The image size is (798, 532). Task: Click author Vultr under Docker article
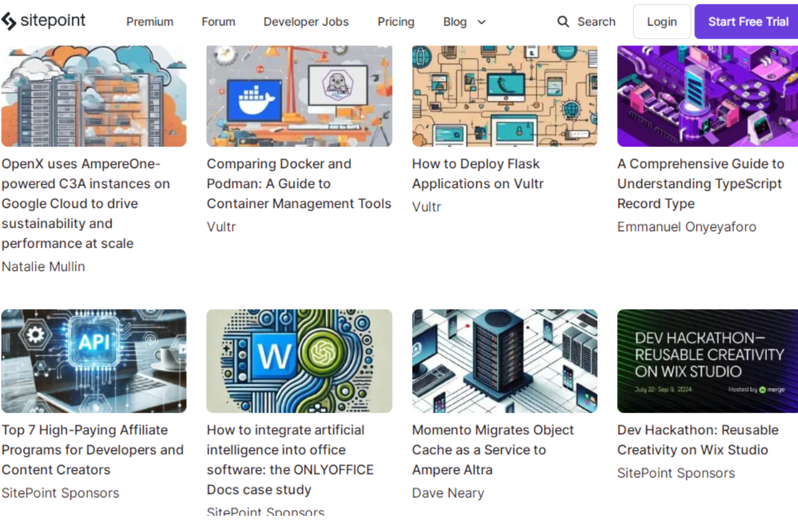[x=221, y=227]
